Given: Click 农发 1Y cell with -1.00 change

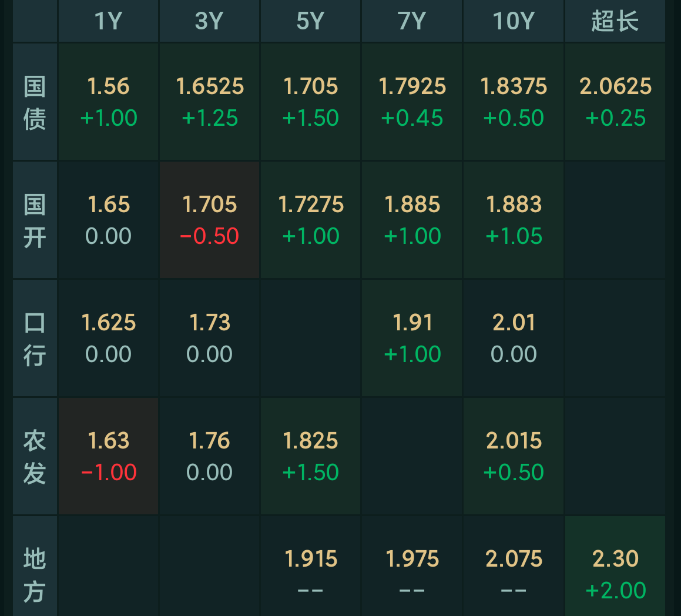Looking at the screenshot, I should [108, 457].
